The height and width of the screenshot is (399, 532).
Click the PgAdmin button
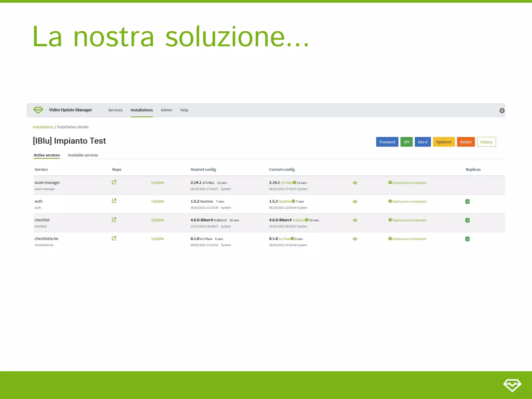click(444, 142)
